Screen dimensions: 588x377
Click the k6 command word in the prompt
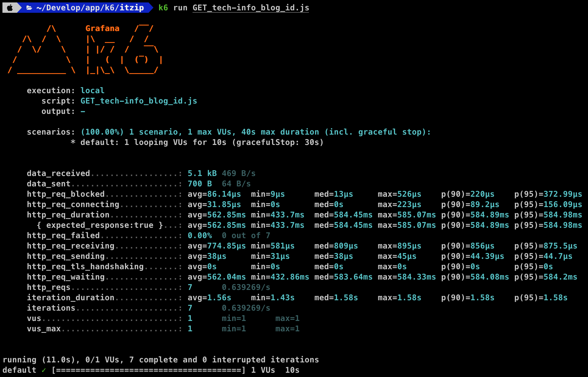click(163, 8)
